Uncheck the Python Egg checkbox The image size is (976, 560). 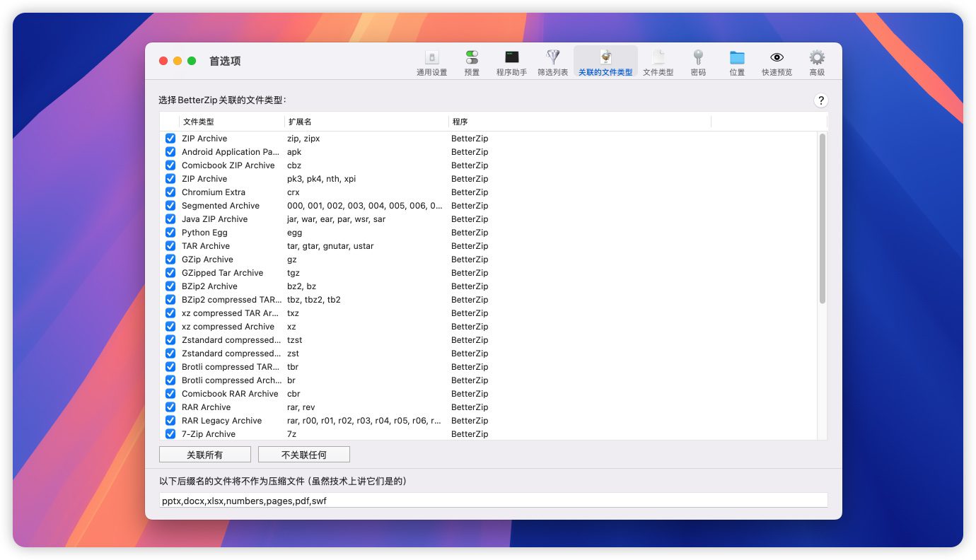[x=170, y=233]
